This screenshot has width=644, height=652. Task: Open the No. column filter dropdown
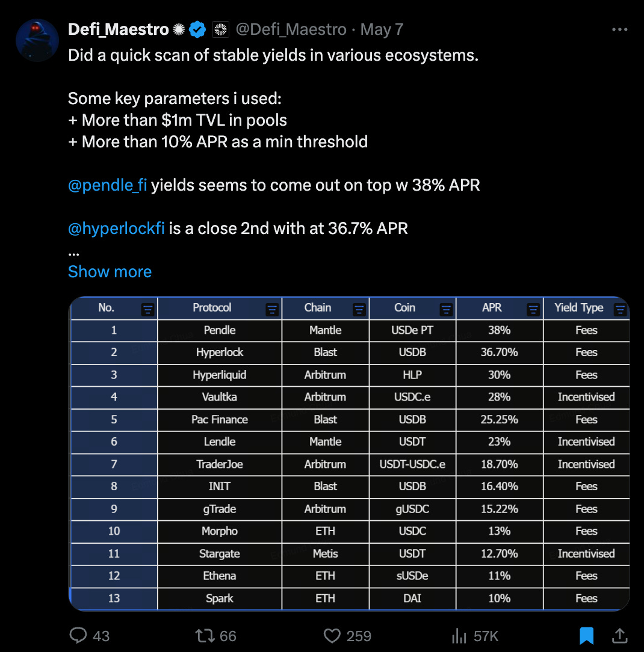pos(147,309)
